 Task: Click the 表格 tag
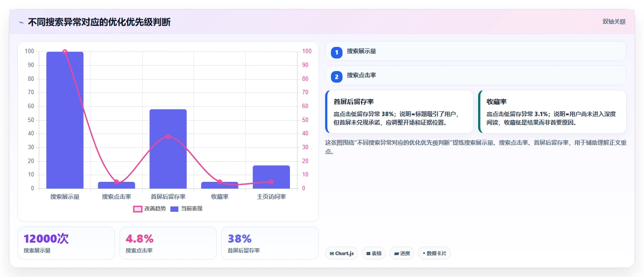point(374,253)
